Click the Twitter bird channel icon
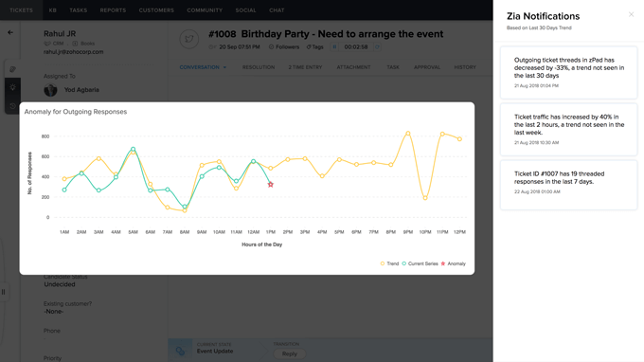644x362 pixels. tap(188, 39)
